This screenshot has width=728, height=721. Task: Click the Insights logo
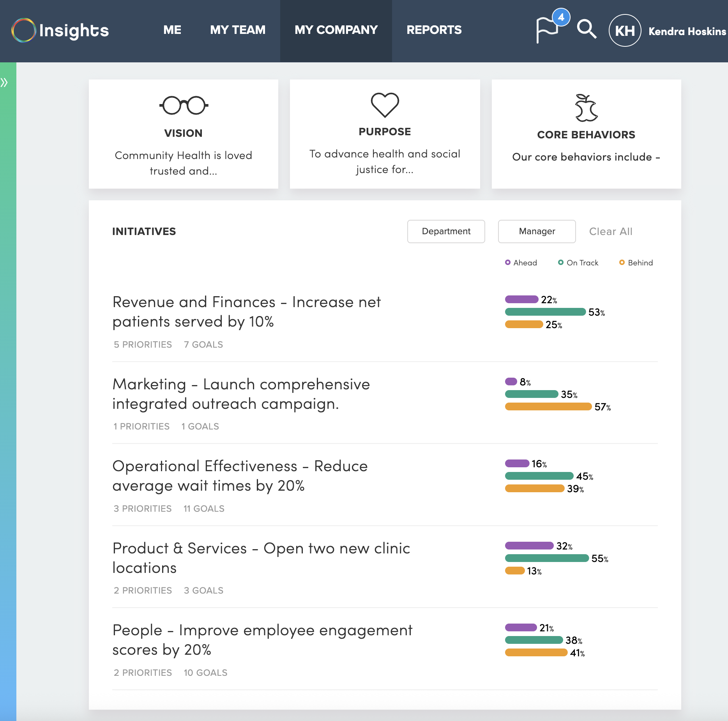click(60, 30)
